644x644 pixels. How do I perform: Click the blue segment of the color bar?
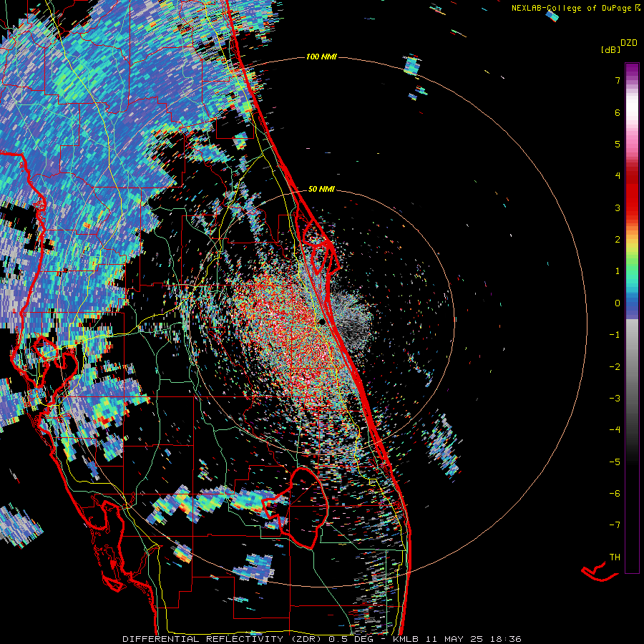632,307
